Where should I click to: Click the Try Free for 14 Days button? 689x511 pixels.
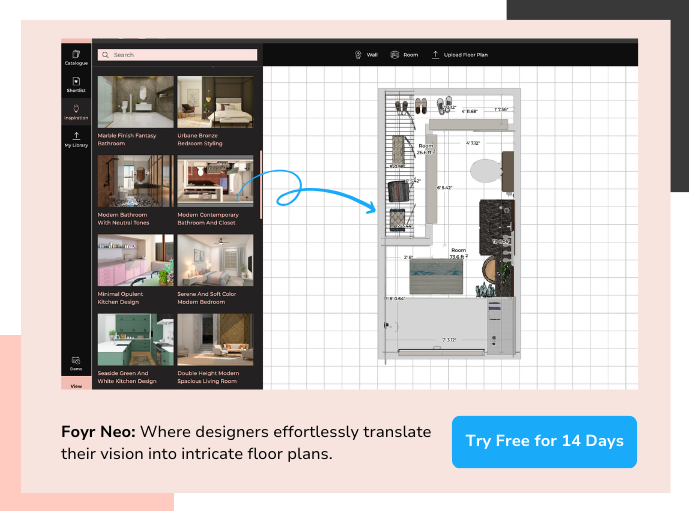(x=544, y=442)
